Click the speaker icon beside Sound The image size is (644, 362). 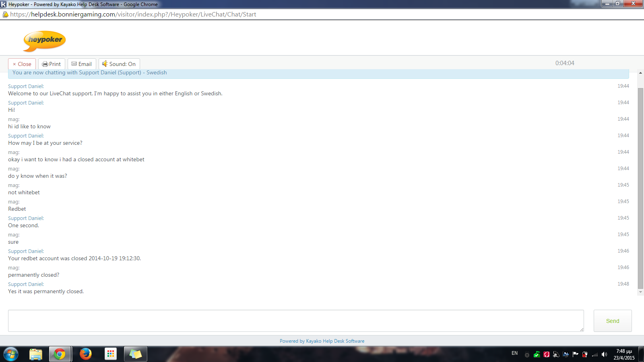click(x=105, y=64)
